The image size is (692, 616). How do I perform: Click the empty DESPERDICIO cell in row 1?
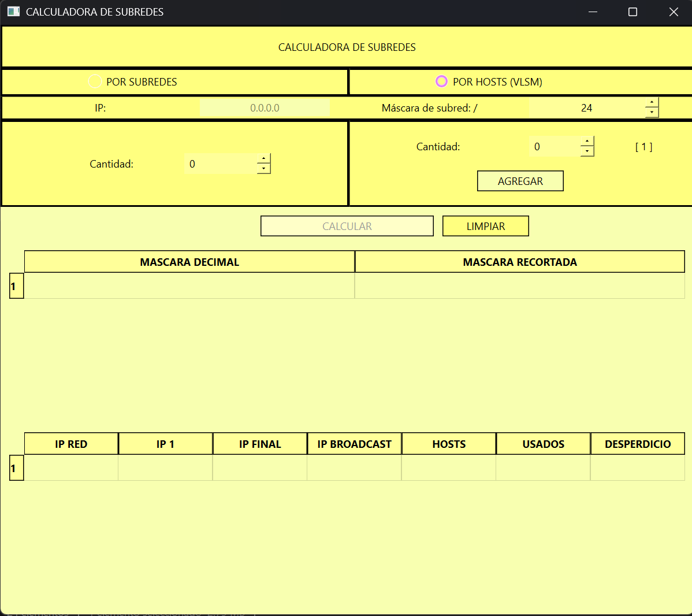[638, 467]
